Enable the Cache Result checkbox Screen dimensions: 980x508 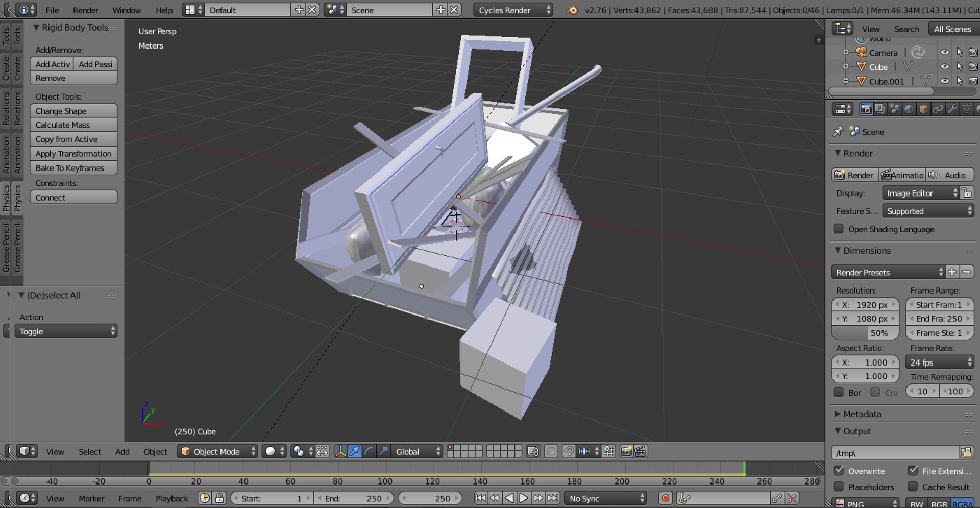point(913,487)
